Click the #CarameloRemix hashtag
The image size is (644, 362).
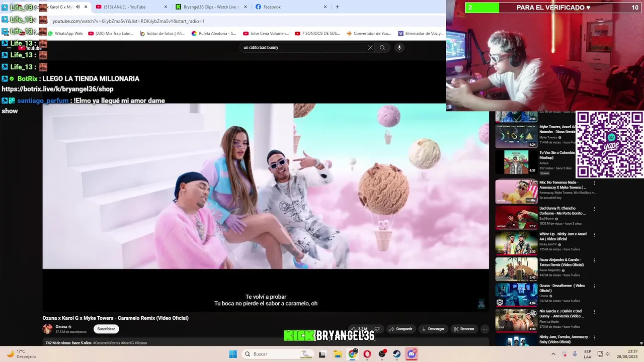tap(106, 343)
